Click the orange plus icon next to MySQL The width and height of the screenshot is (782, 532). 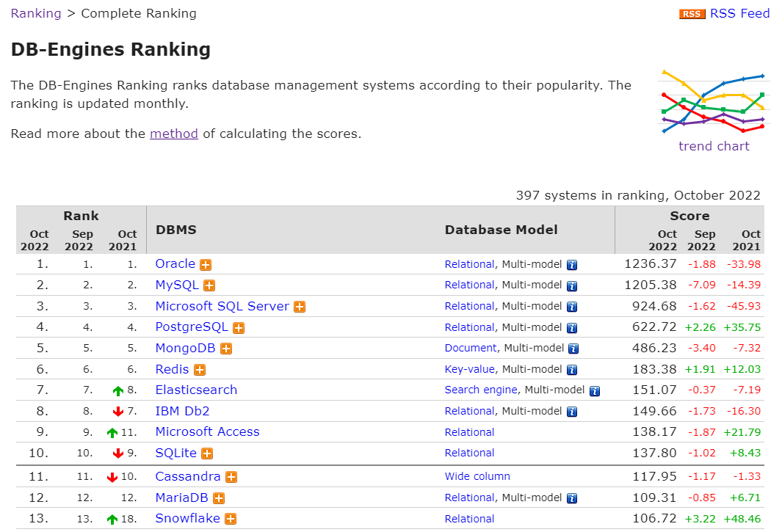tap(209, 285)
